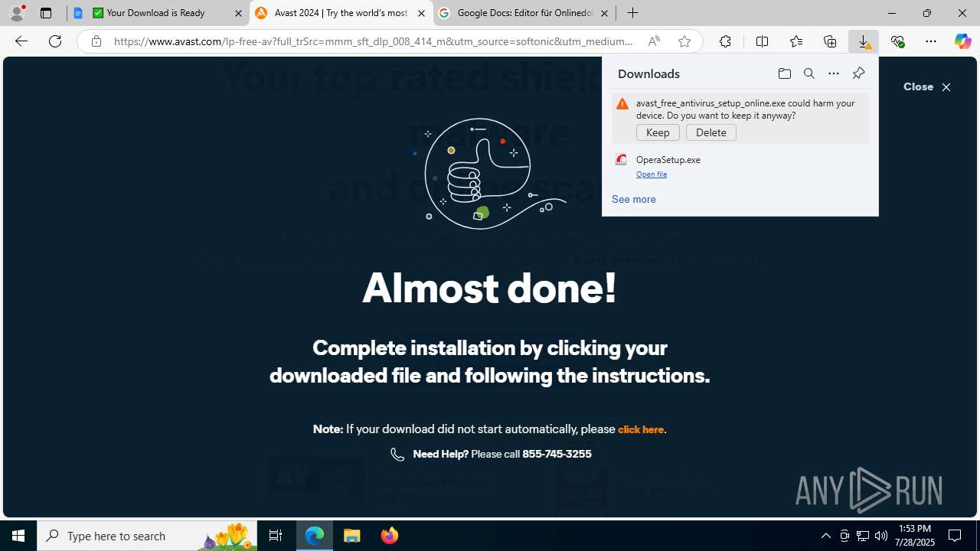The width and height of the screenshot is (980, 551).
Task: Pin the Downloads panel
Action: (858, 73)
